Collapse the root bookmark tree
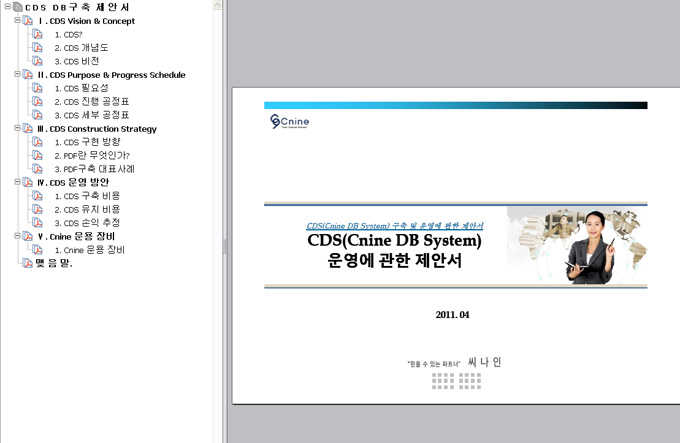 point(6,7)
